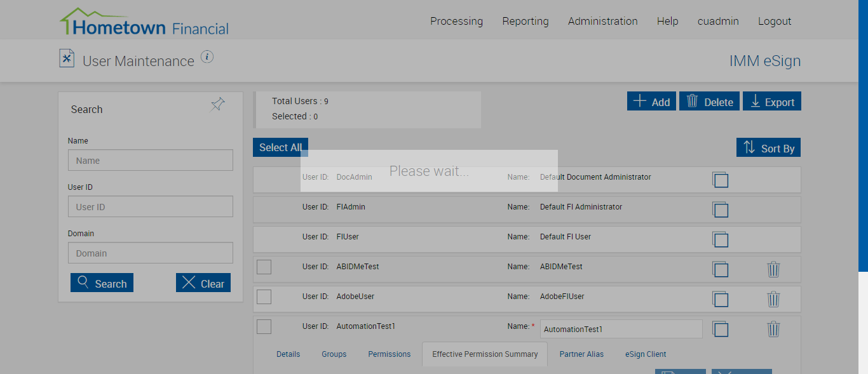Click into the User ID search field
Viewport: 868px width, 374px height.
click(151, 207)
